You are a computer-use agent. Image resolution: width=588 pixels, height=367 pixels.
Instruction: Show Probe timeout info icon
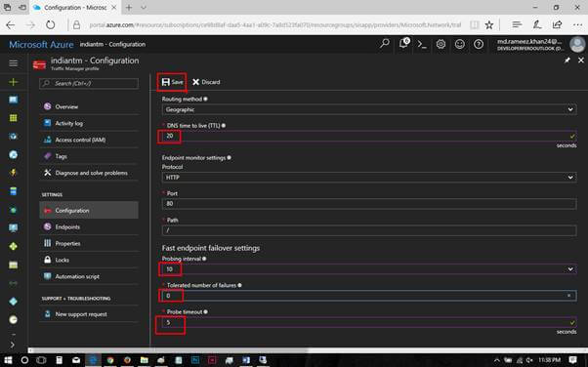pyautogui.click(x=205, y=312)
